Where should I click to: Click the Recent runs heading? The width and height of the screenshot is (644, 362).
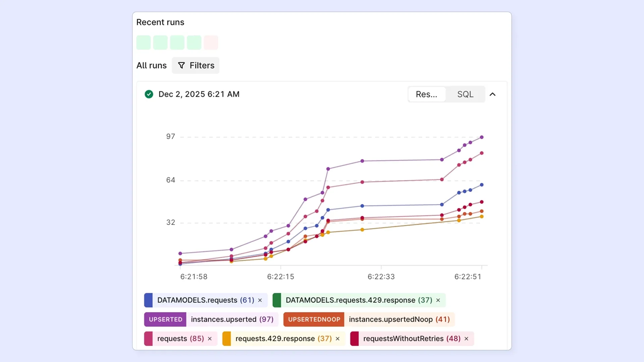tap(160, 22)
